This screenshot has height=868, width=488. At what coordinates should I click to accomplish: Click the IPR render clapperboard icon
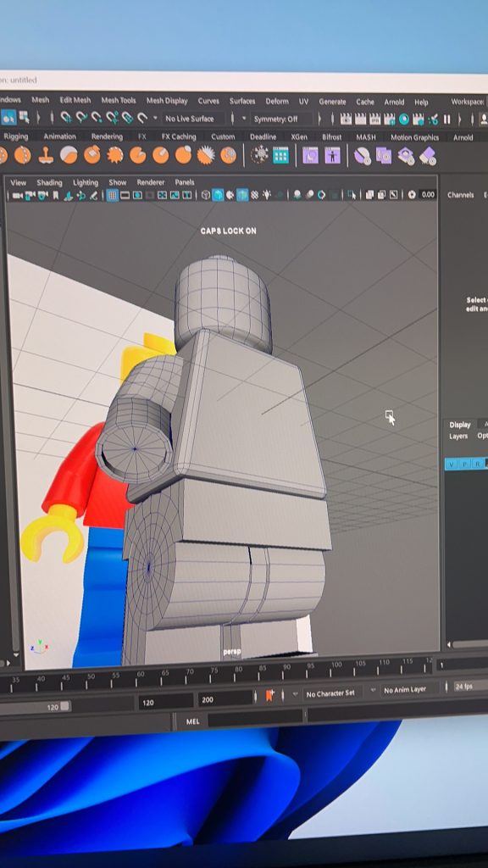[375, 119]
